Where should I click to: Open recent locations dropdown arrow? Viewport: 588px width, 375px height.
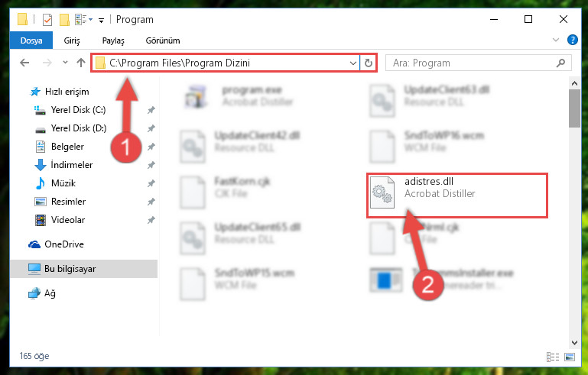(65, 63)
